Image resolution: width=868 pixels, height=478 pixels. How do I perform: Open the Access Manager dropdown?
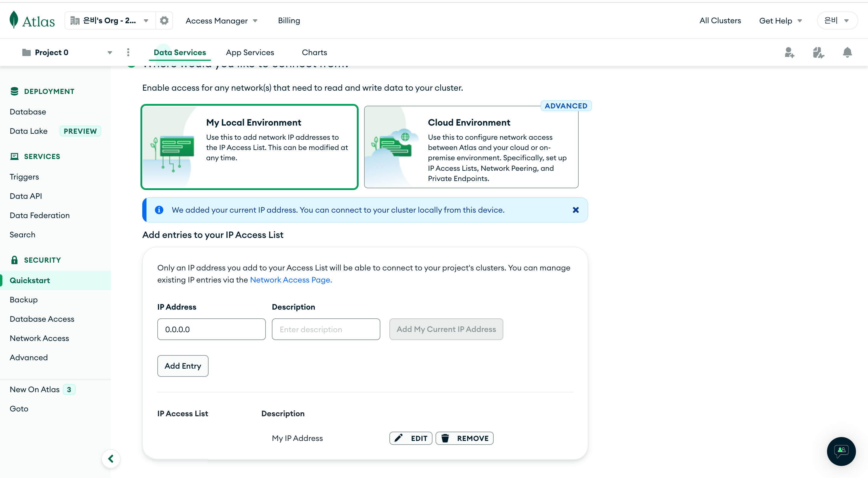coord(222,21)
